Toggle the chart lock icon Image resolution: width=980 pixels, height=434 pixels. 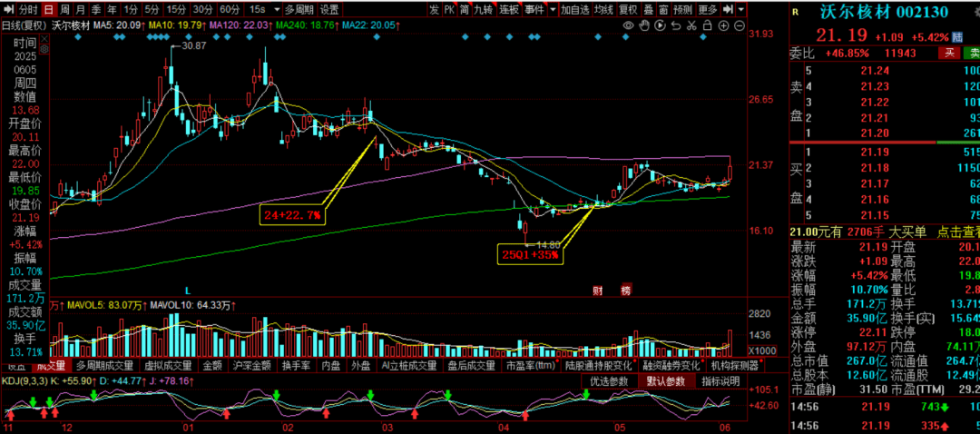708,25
